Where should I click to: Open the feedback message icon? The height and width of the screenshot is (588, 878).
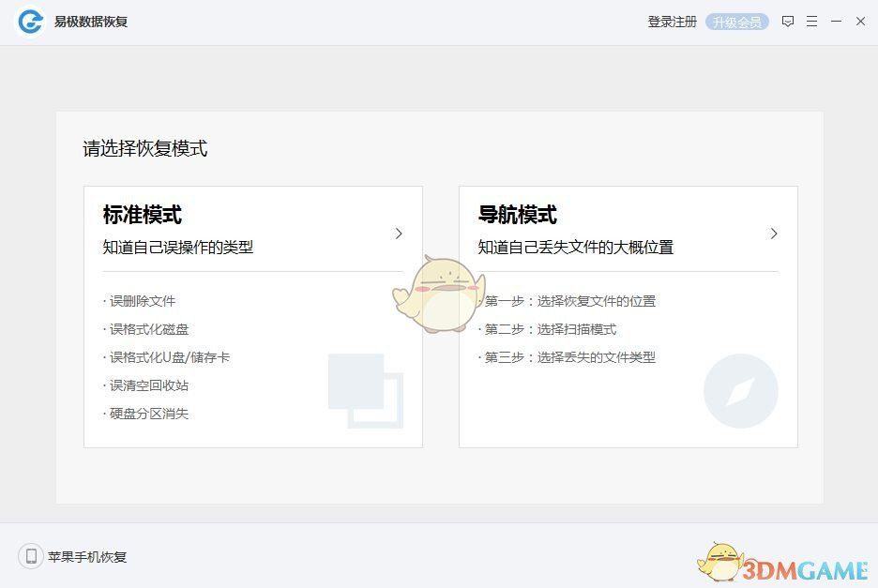tap(788, 22)
